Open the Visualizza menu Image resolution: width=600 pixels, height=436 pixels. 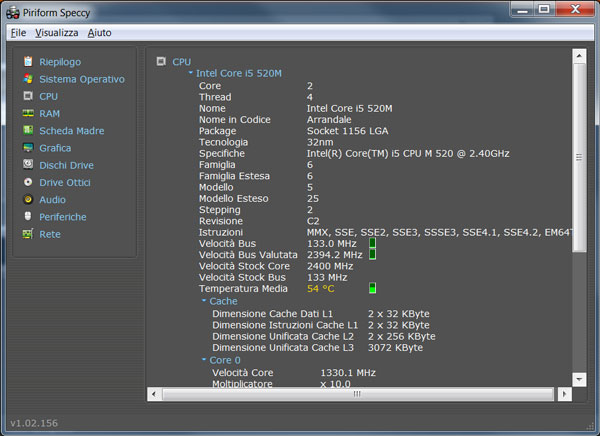57,33
